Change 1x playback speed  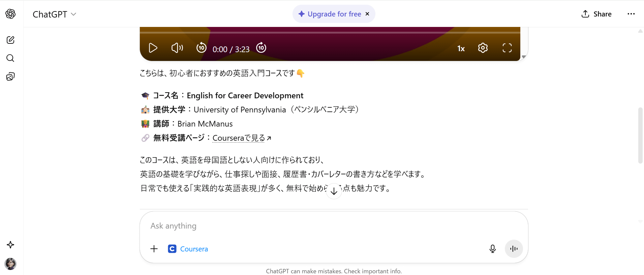pyautogui.click(x=461, y=49)
